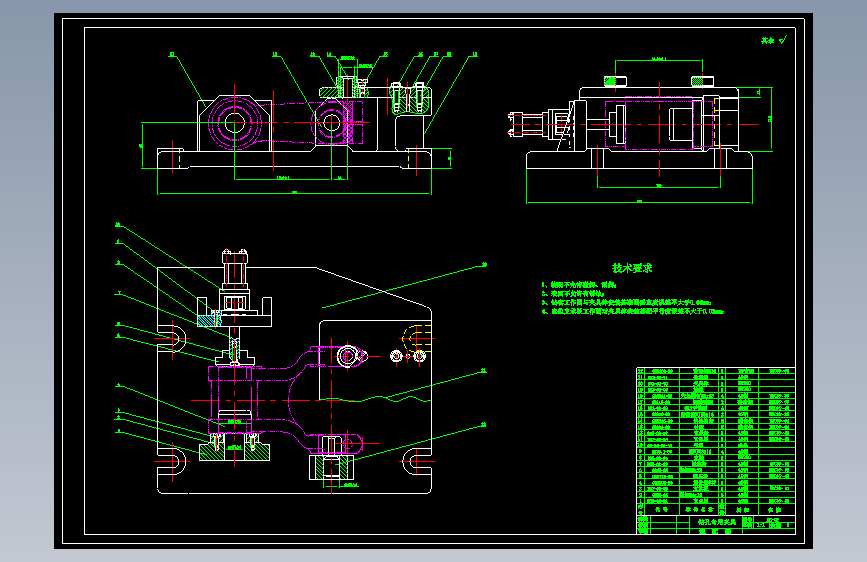Click the 其余 surface roughness note
The width and height of the screenshot is (867, 562).
pos(774,40)
